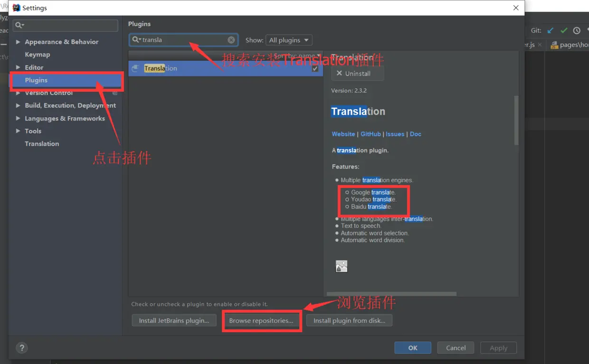Confirm settings with OK button
Image resolution: width=589 pixels, height=364 pixels.
tap(413, 348)
